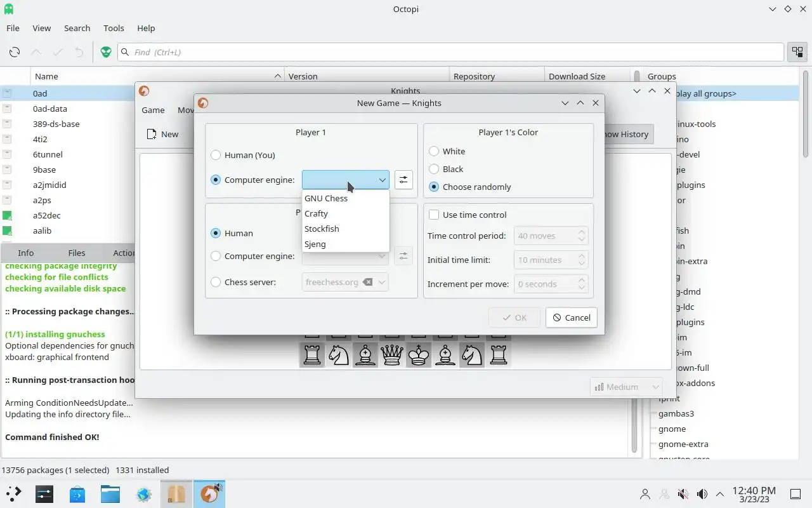
Task: Click installed status icon for a52dec
Action: pos(7,215)
